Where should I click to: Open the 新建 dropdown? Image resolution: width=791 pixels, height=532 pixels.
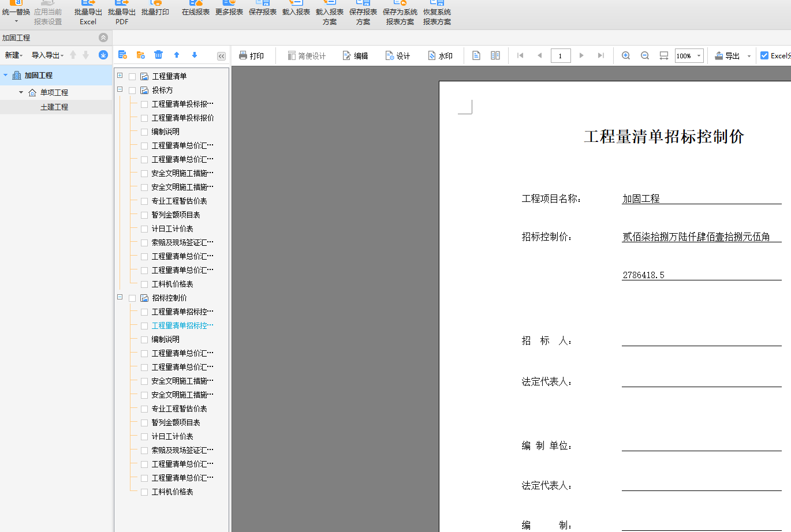14,55
